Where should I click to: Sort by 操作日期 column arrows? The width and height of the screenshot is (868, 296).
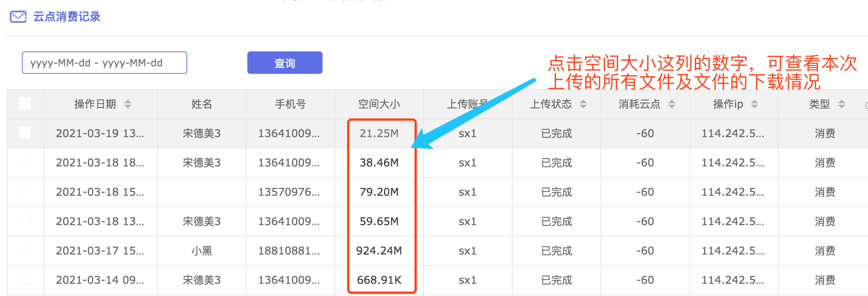click(x=128, y=104)
